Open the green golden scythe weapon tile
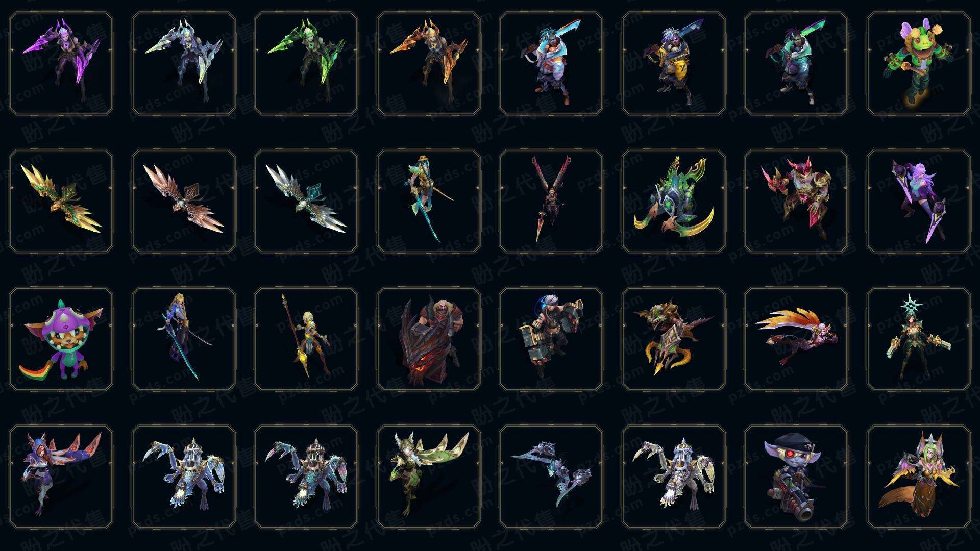Image resolution: width=980 pixels, height=551 pixels. pos(674,201)
